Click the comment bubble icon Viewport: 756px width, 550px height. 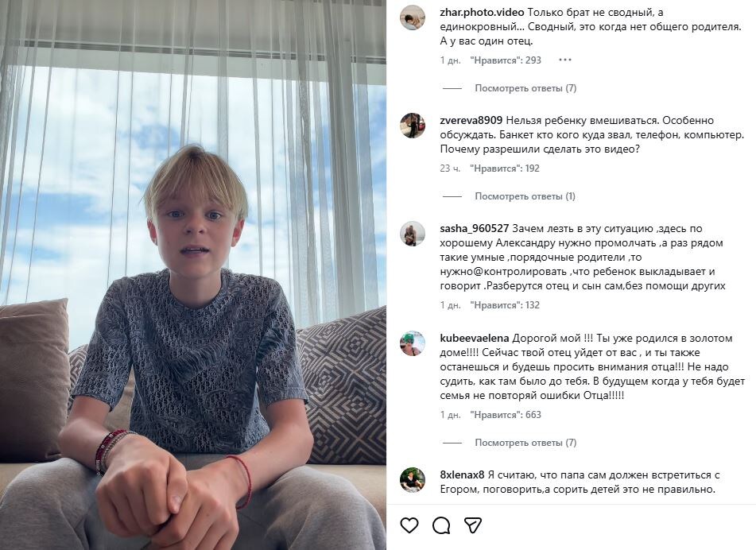441,525
